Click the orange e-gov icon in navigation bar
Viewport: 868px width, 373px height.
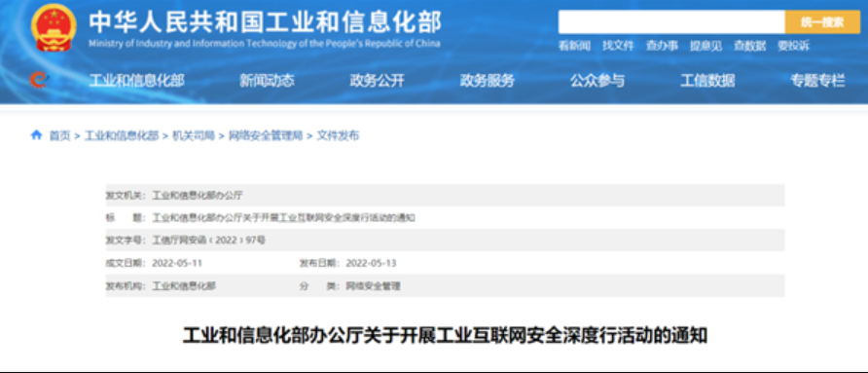tap(38, 81)
